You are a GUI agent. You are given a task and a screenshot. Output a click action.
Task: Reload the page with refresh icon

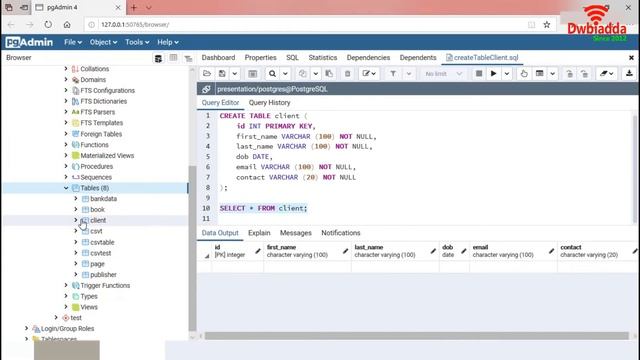(48, 24)
